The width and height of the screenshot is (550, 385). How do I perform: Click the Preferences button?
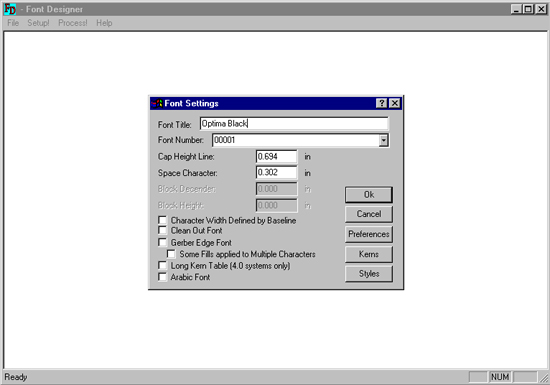pos(369,234)
